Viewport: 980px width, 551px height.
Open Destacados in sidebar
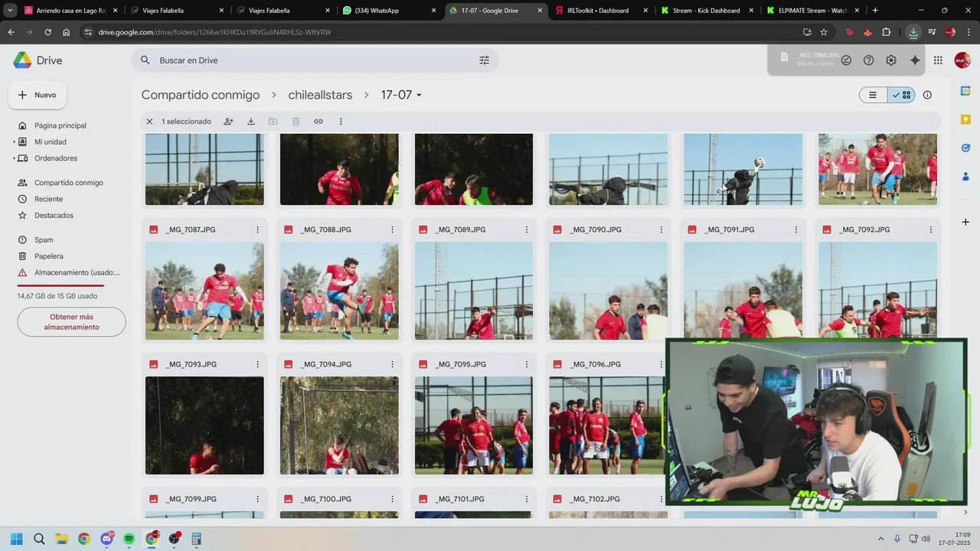click(54, 216)
